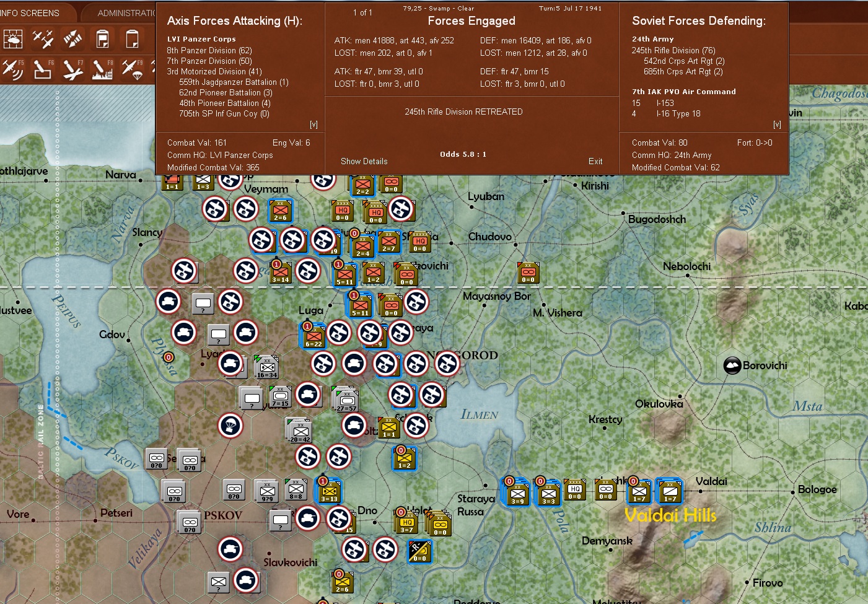The height and width of the screenshot is (604, 868).
Task: Select the 3=9 unit counter
Action: [x=517, y=493]
